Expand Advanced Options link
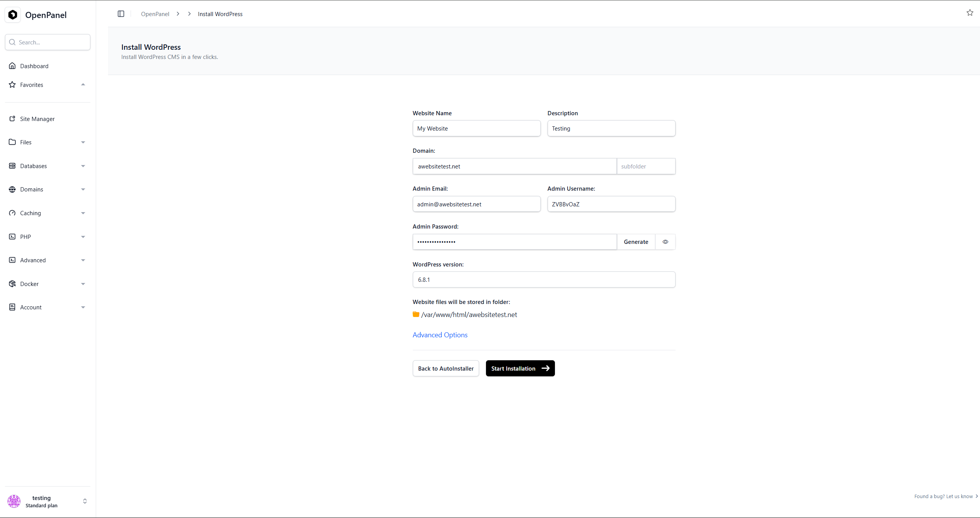The image size is (980, 518). click(x=440, y=335)
